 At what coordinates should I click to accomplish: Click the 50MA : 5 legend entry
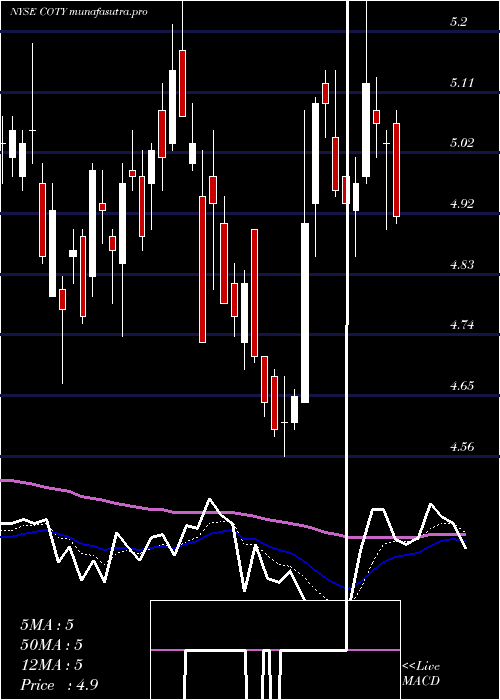coord(52,645)
